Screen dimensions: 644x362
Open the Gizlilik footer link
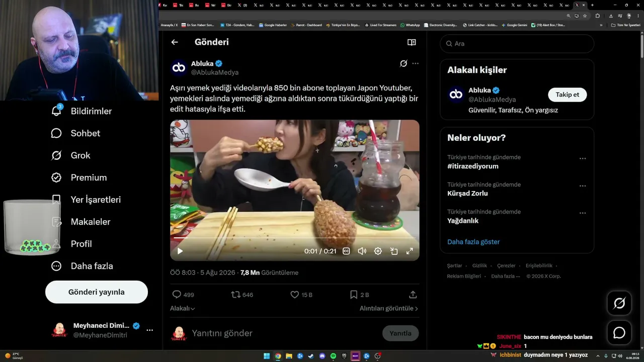tap(479, 266)
